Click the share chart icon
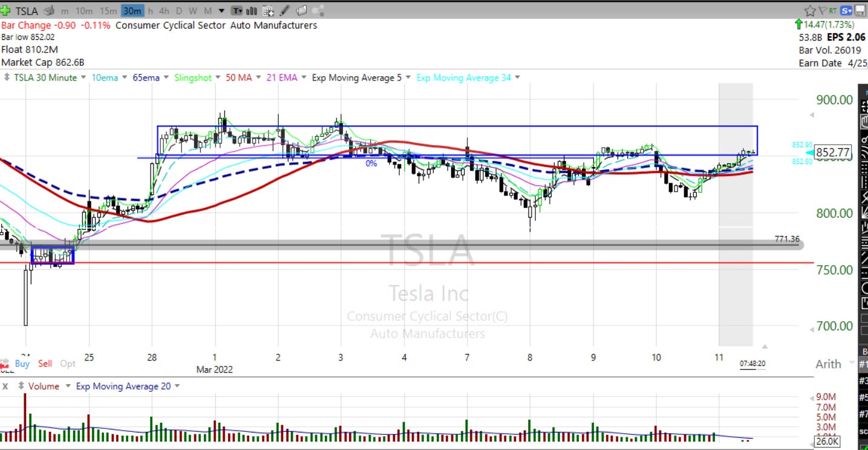The width and height of the screenshot is (868, 450). [318, 10]
